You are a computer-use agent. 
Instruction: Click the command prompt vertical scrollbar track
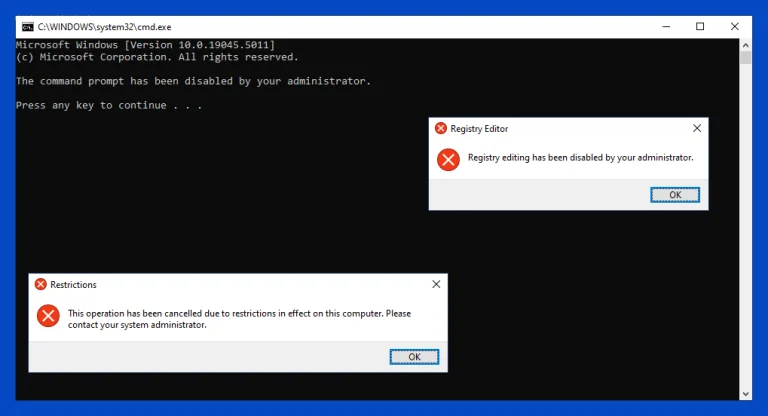(745, 250)
